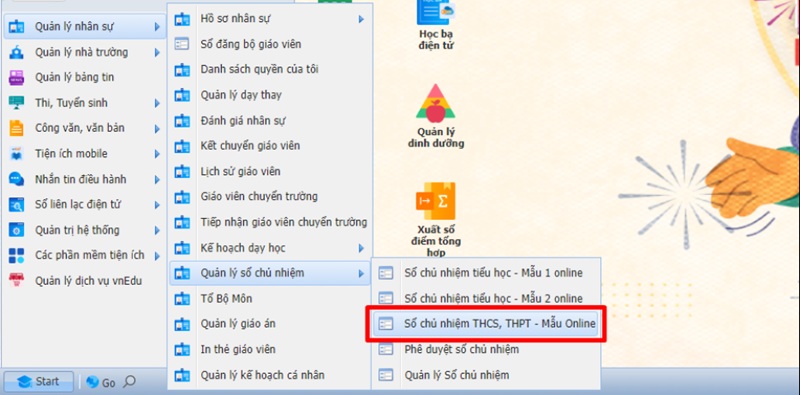Expand the Sổ liên lạc điện tử arrow
The image size is (800, 395).
click(157, 205)
